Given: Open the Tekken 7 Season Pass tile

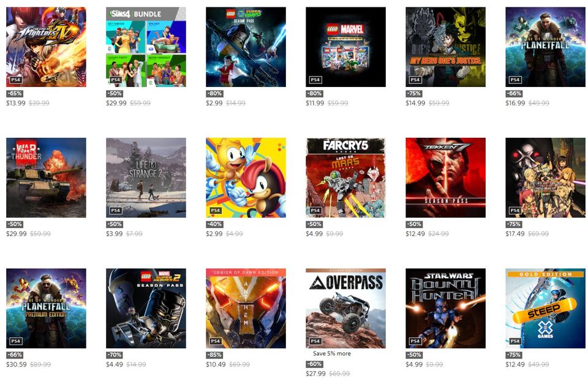Looking at the screenshot, I should tap(445, 177).
